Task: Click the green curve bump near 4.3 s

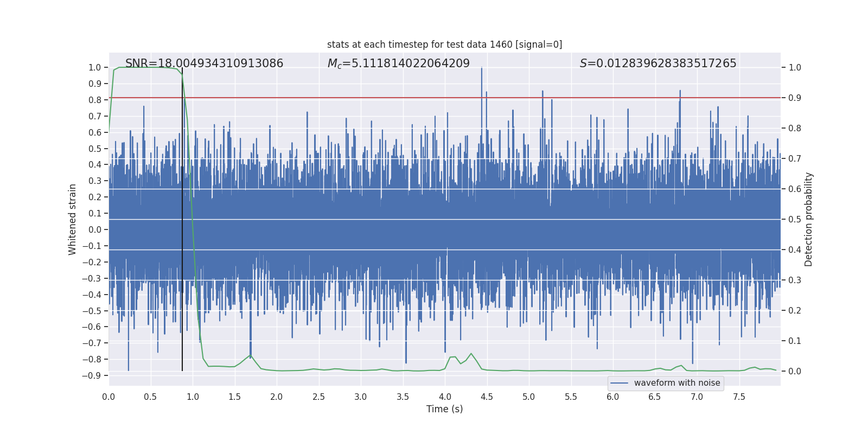Action: point(471,354)
